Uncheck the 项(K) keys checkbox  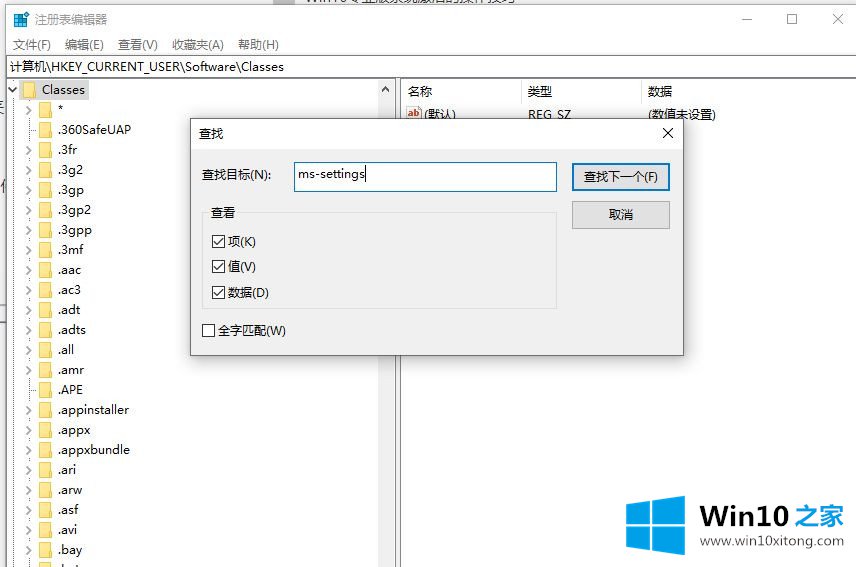(218, 241)
